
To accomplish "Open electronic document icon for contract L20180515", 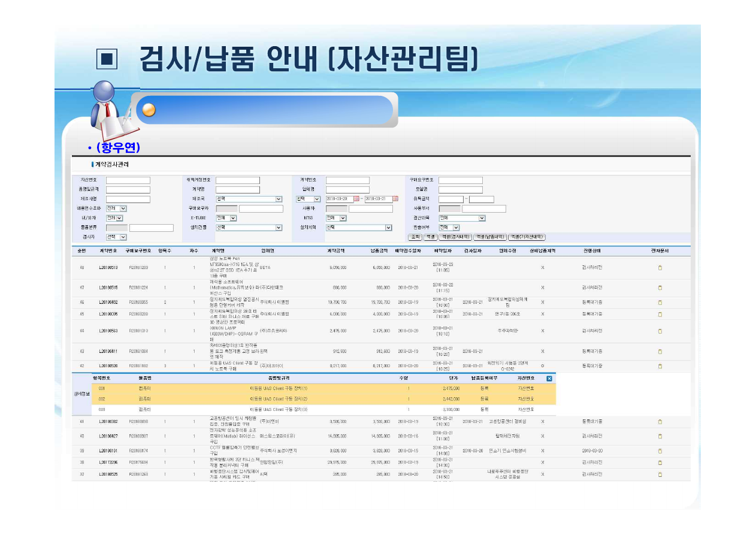I will click(660, 287).
